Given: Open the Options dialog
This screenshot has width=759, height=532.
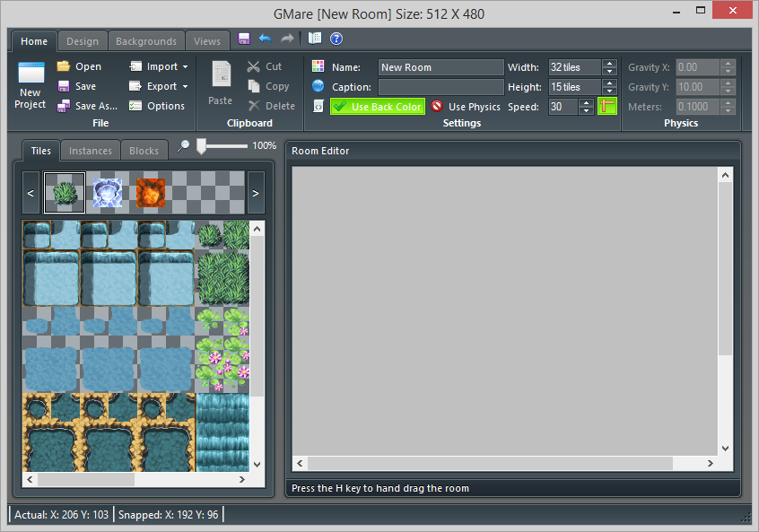Looking at the screenshot, I should [x=157, y=106].
